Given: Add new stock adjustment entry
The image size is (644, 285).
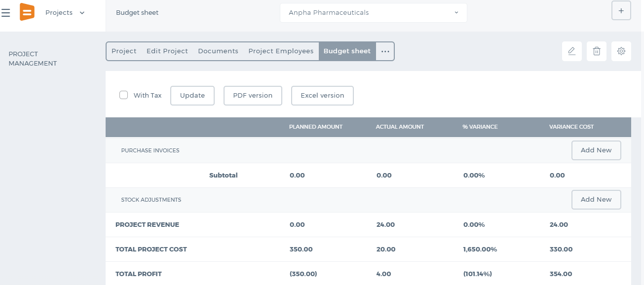Looking at the screenshot, I should [x=596, y=200].
